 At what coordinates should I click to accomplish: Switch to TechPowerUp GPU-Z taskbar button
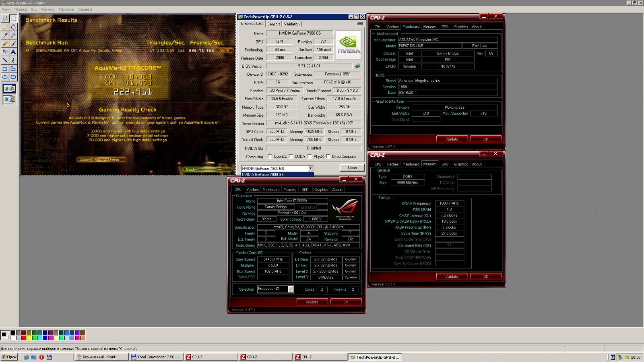[375, 357]
